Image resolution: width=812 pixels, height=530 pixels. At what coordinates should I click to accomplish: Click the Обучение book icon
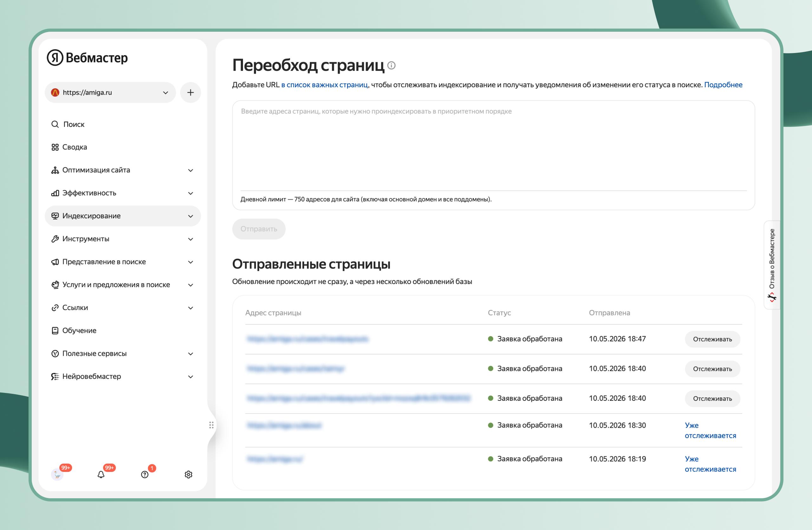pos(55,331)
